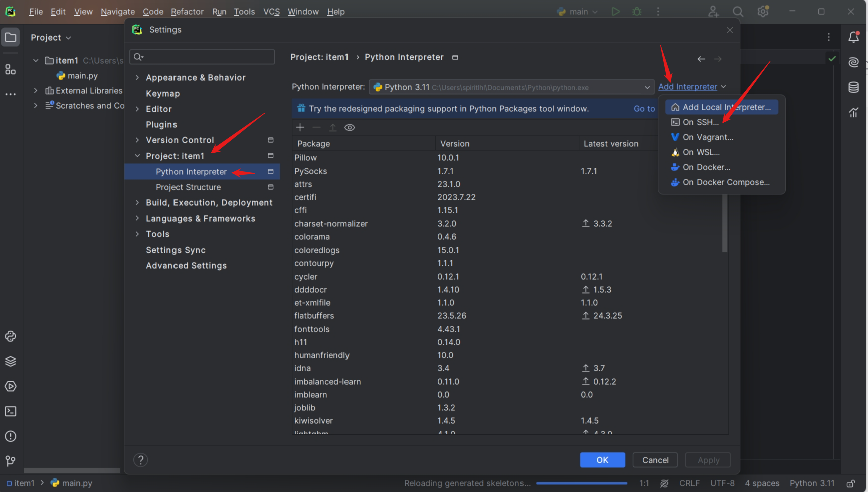
Task: Uninstall package with the minus icon
Action: tap(316, 127)
